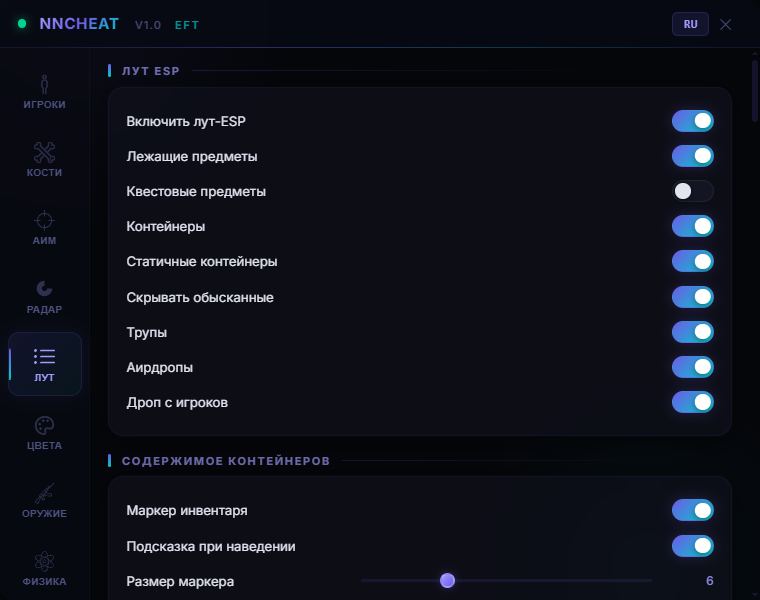The width and height of the screenshot is (760, 600).
Task: Select the Лут list section
Action: pyautogui.click(x=45, y=364)
